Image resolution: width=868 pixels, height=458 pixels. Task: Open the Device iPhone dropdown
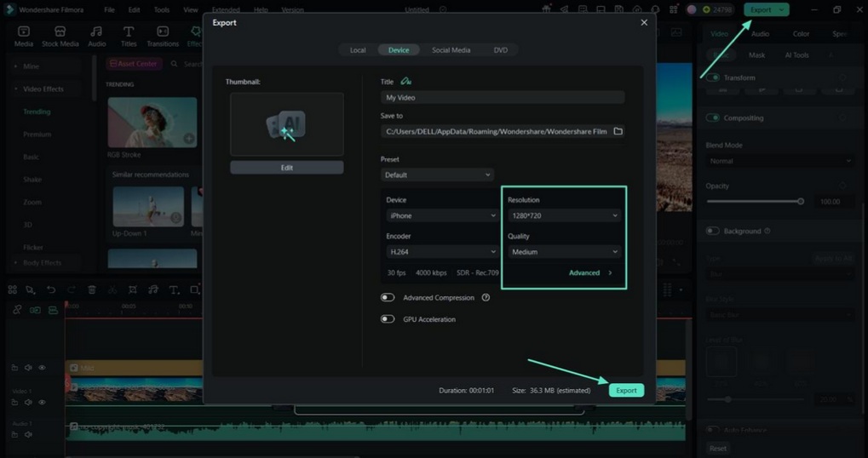click(x=442, y=215)
